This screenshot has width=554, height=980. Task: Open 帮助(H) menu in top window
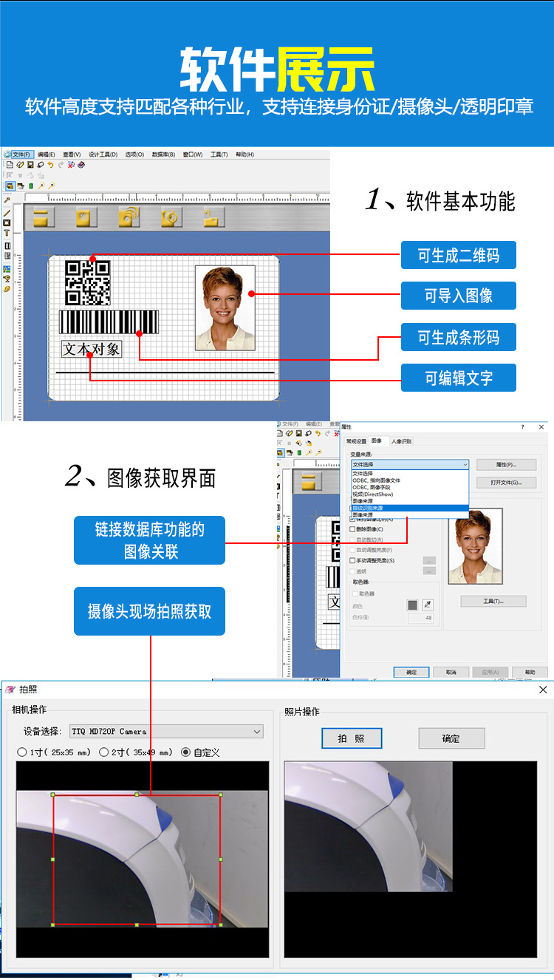(x=244, y=154)
